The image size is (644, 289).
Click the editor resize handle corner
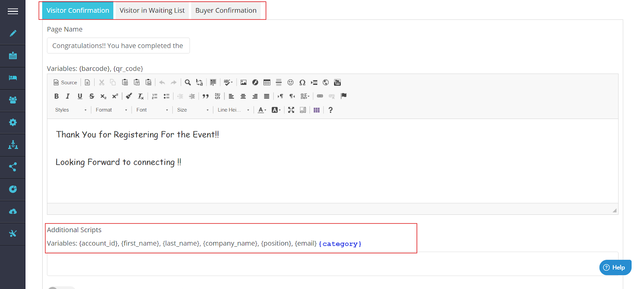614,210
